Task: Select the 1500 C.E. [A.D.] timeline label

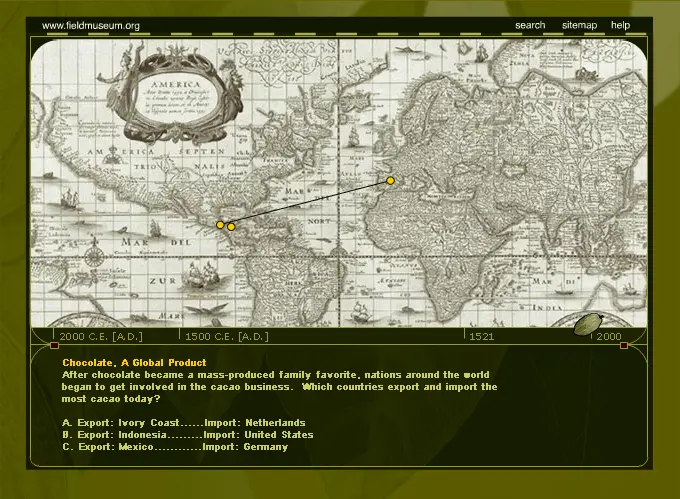Action: [227, 336]
